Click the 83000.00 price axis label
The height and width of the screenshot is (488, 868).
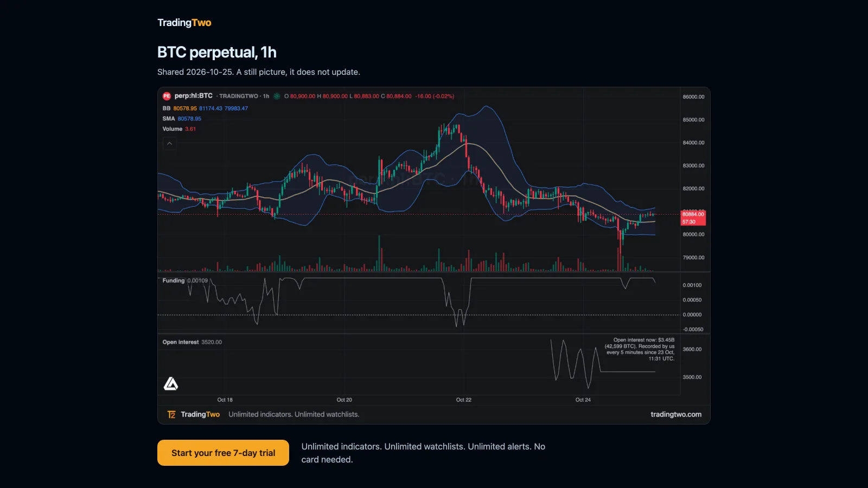(x=693, y=166)
